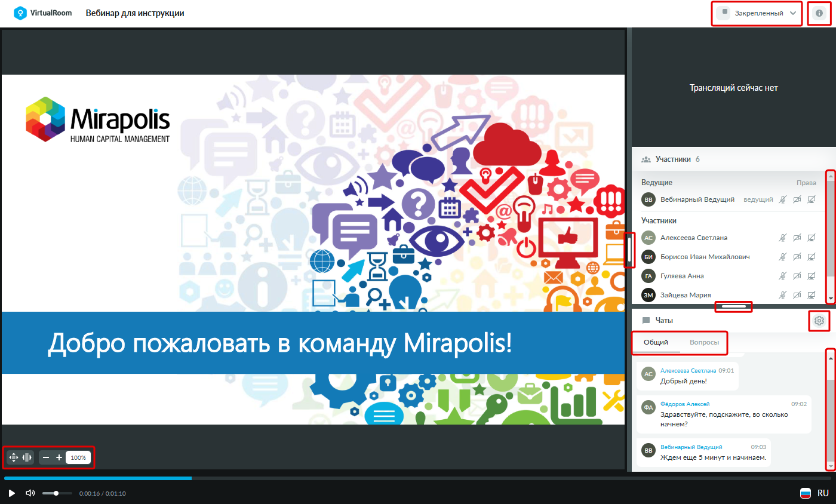Fit slide to whole page

(x=13, y=457)
